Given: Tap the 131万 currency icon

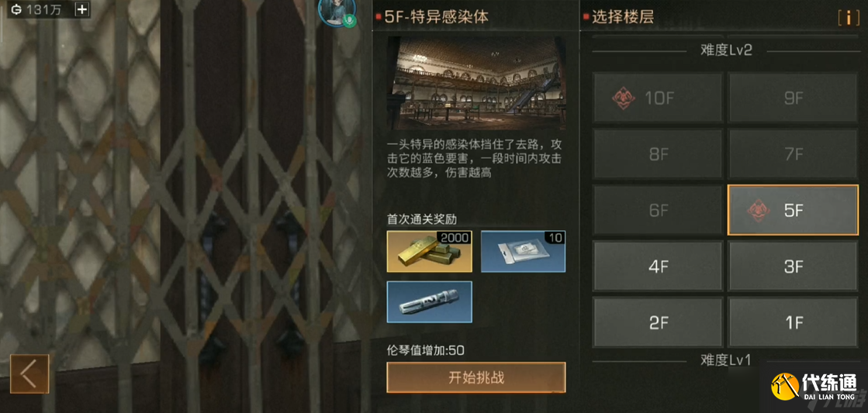Looking at the screenshot, I should [16, 10].
